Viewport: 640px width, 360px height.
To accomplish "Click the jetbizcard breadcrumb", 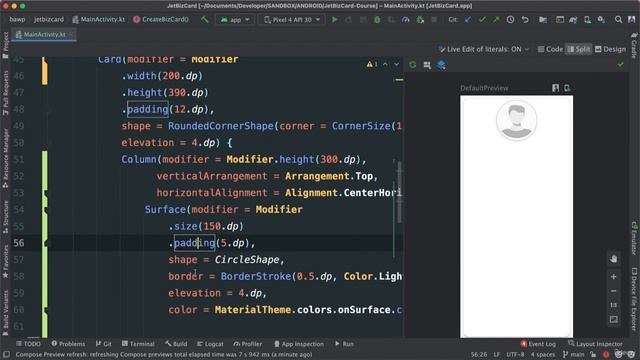I will pos(49,19).
